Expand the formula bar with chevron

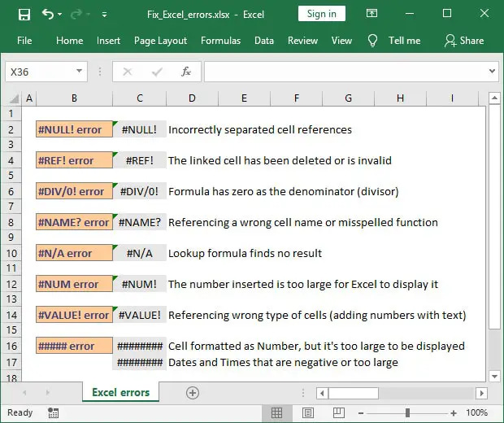click(492, 71)
